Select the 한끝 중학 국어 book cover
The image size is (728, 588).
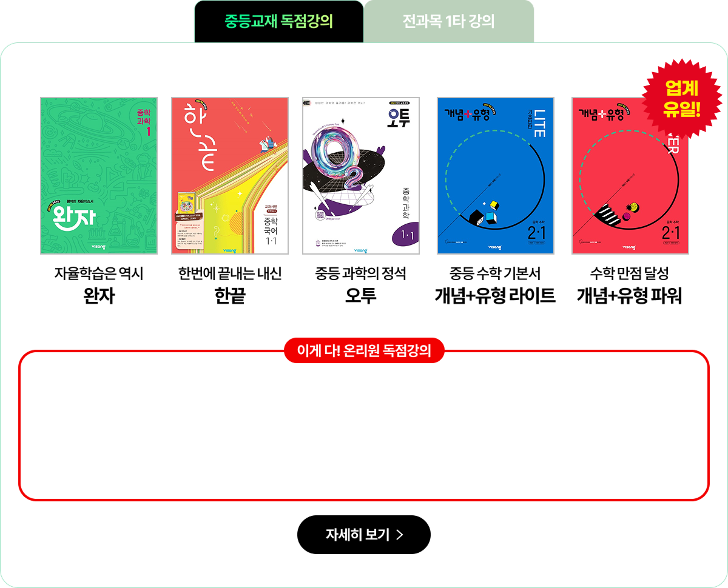(x=230, y=176)
